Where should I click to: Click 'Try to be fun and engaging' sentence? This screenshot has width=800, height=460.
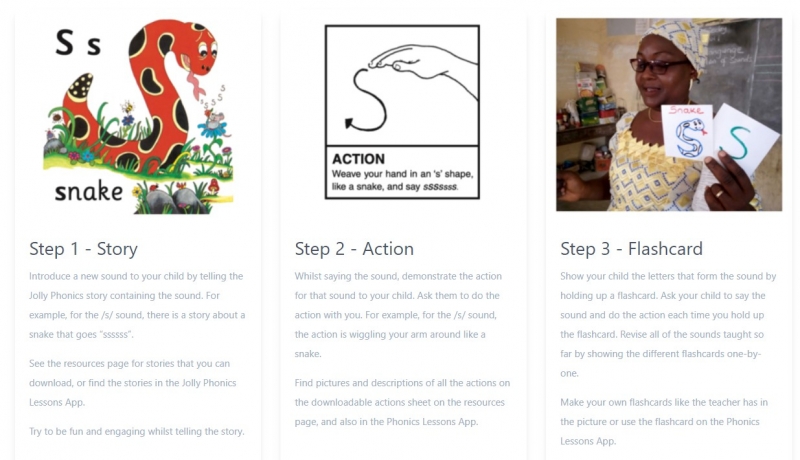tap(137, 431)
